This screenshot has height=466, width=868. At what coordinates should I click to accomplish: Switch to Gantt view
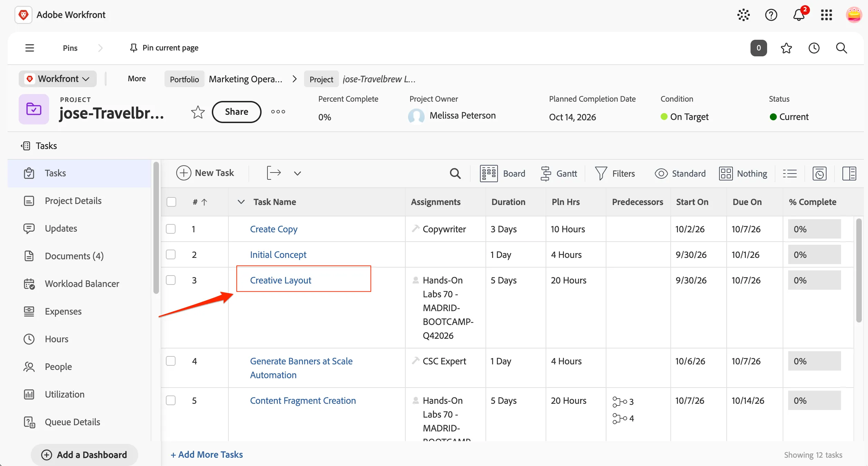[x=559, y=173]
